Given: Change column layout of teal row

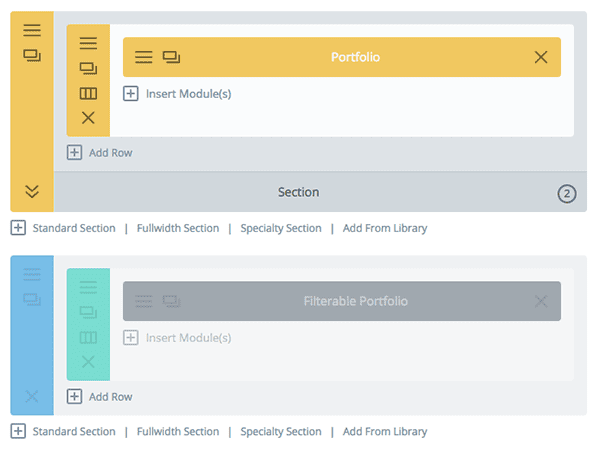Looking at the screenshot, I should tap(88, 337).
